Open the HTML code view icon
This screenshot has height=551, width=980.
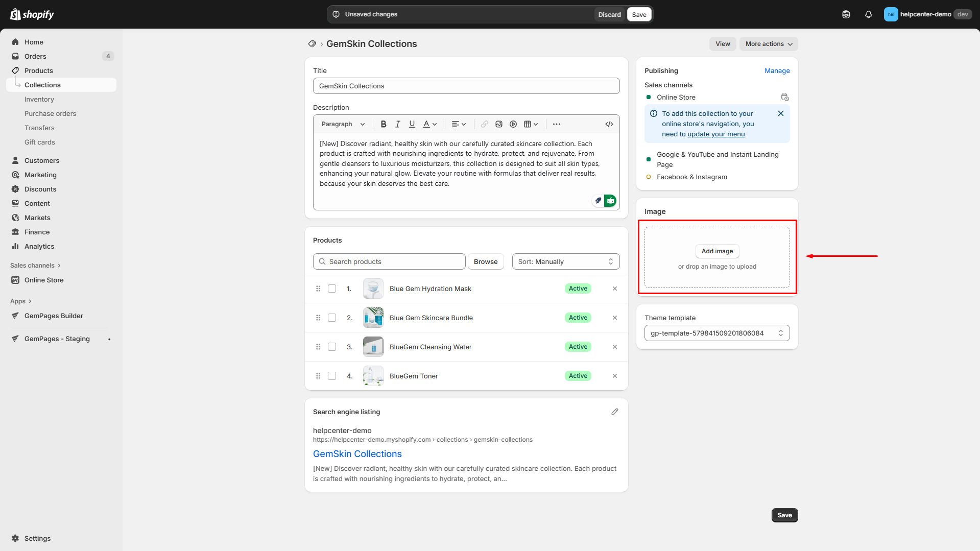[x=609, y=124]
